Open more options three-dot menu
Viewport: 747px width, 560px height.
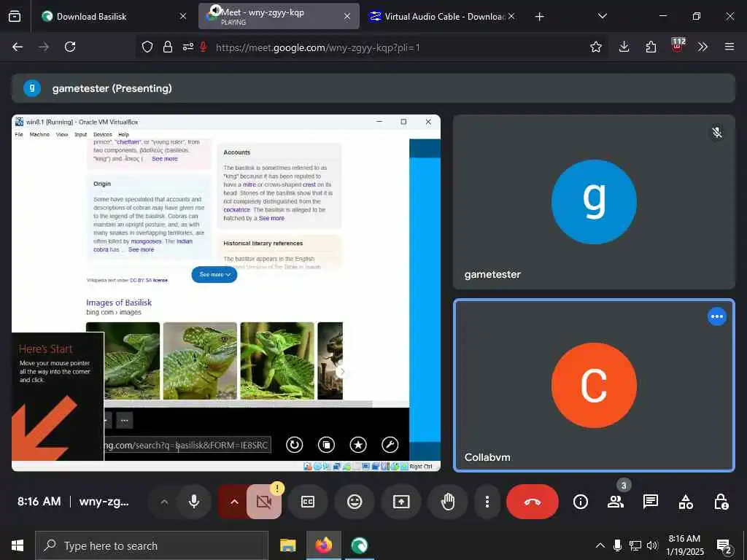[x=487, y=502]
